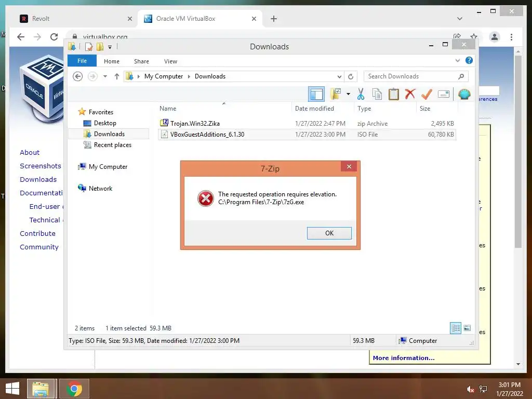Click Downloads in address breadcrumb
This screenshot has height=399, width=532.
click(x=210, y=76)
